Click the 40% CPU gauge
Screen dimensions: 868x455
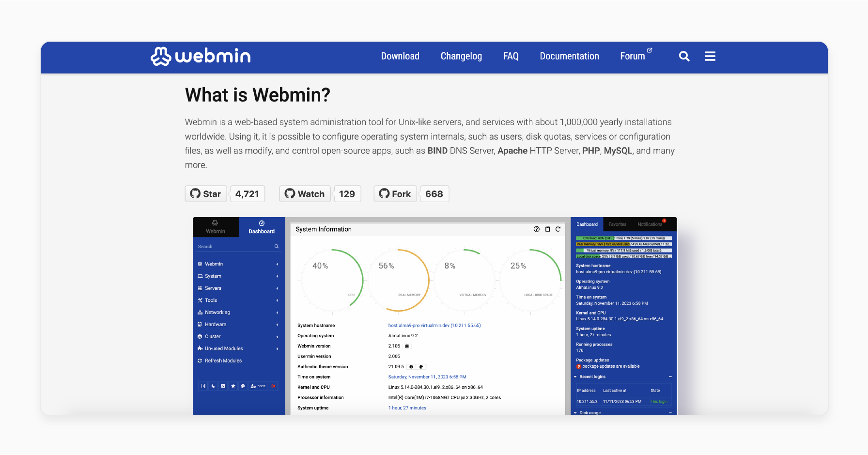pyautogui.click(x=332, y=280)
